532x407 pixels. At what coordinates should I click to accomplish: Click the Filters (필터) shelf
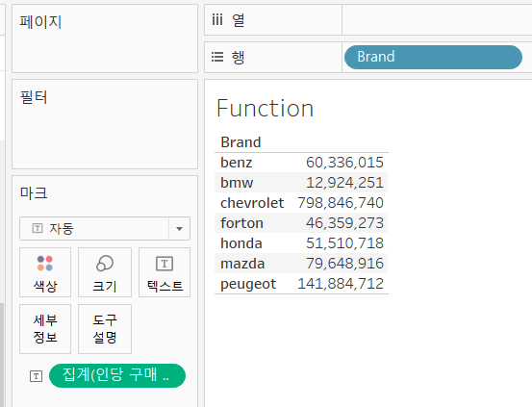105,124
